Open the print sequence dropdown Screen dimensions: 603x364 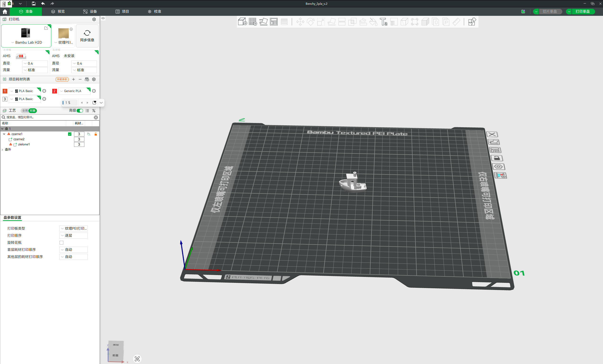coord(74,235)
